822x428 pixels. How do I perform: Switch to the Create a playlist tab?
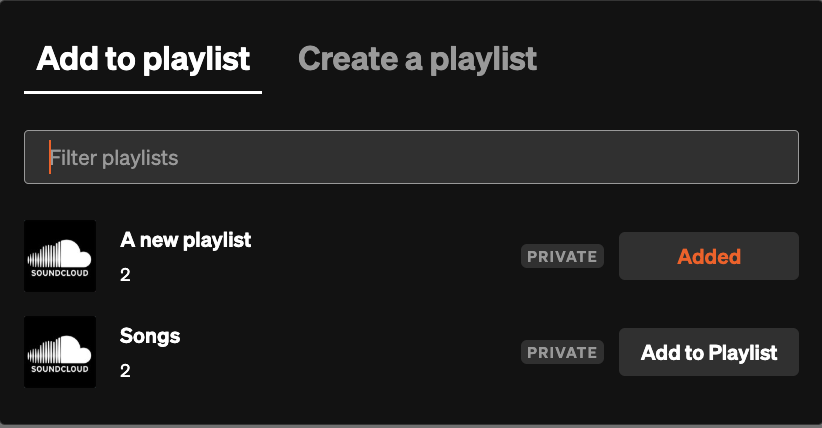click(417, 59)
